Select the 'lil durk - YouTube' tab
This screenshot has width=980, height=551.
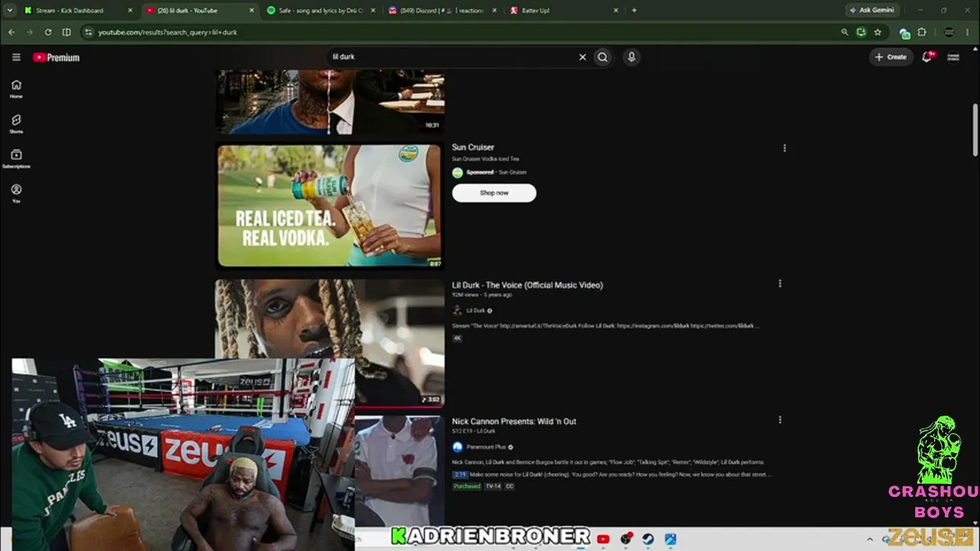[199, 11]
